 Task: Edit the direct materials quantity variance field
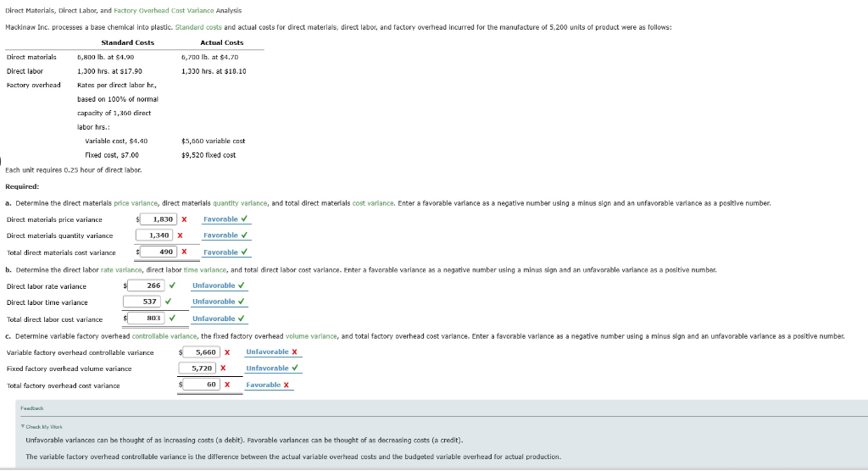tap(154, 235)
